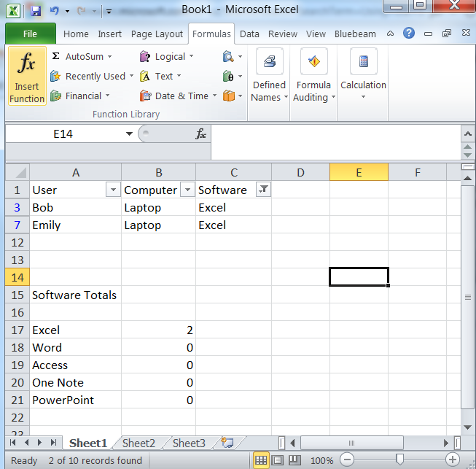
Task: Open Recently Used dropdown arrow
Action: (131, 76)
